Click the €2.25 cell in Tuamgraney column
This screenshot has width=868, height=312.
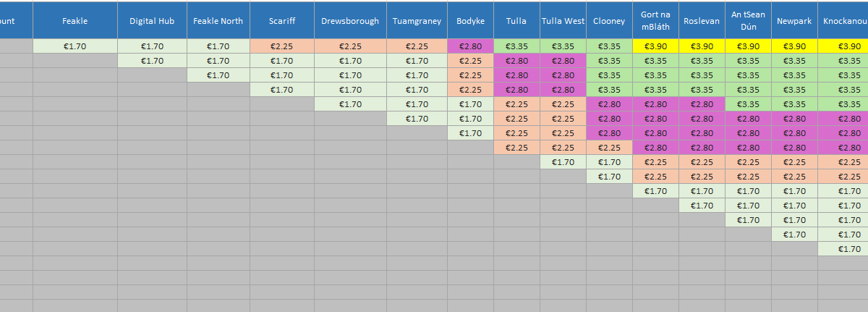click(x=417, y=46)
